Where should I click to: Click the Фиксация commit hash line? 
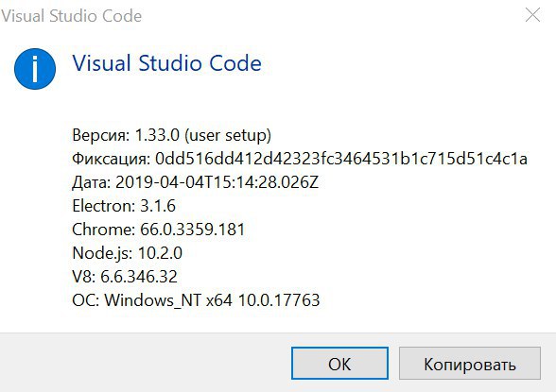pyautogui.click(x=300, y=159)
